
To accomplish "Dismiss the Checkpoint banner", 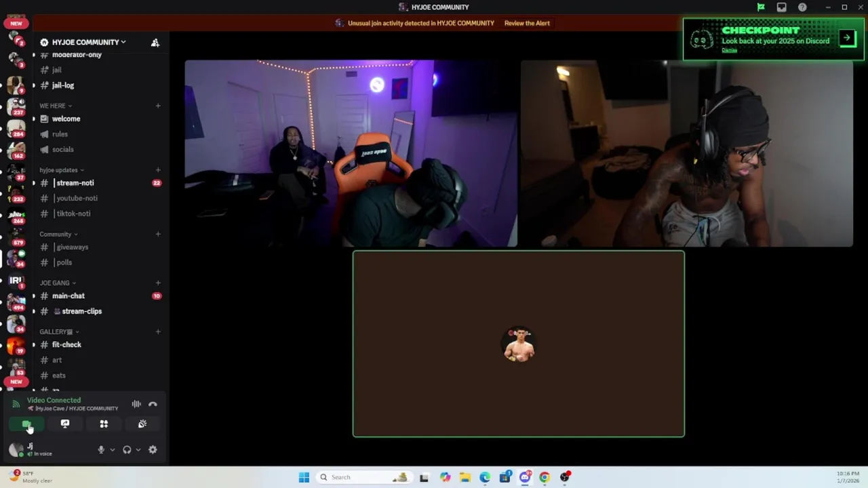I will point(729,50).
